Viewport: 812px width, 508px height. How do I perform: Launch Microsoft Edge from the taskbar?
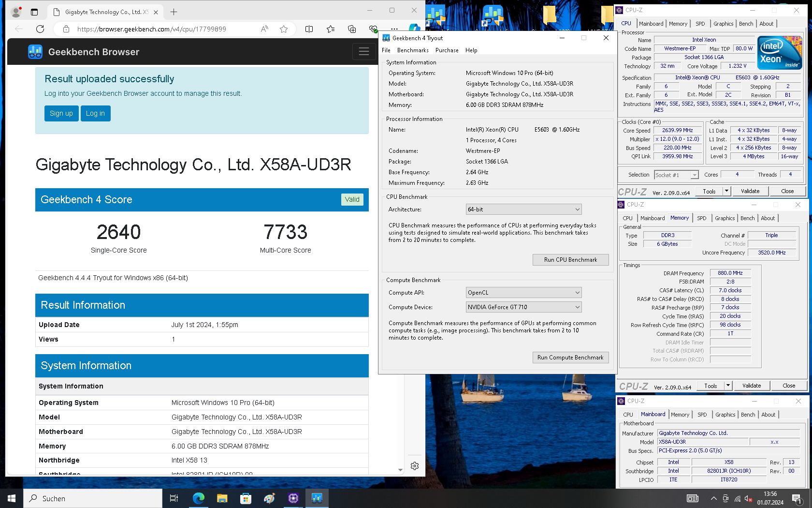click(x=198, y=498)
